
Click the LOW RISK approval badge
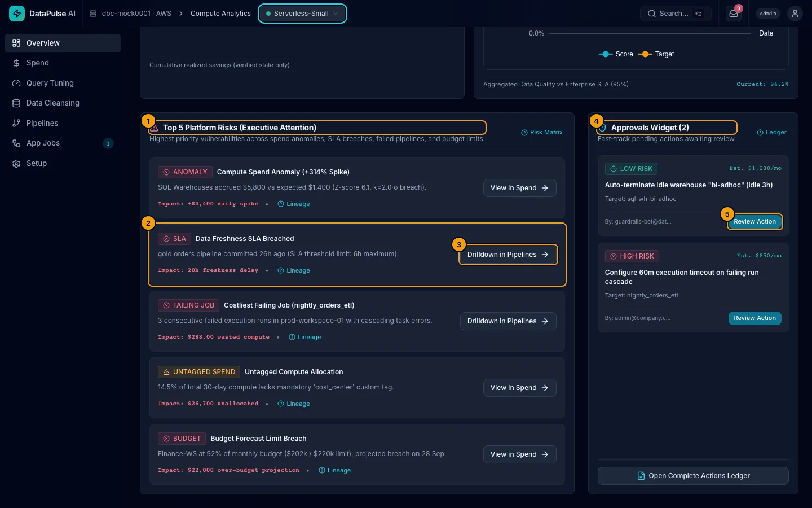point(631,169)
